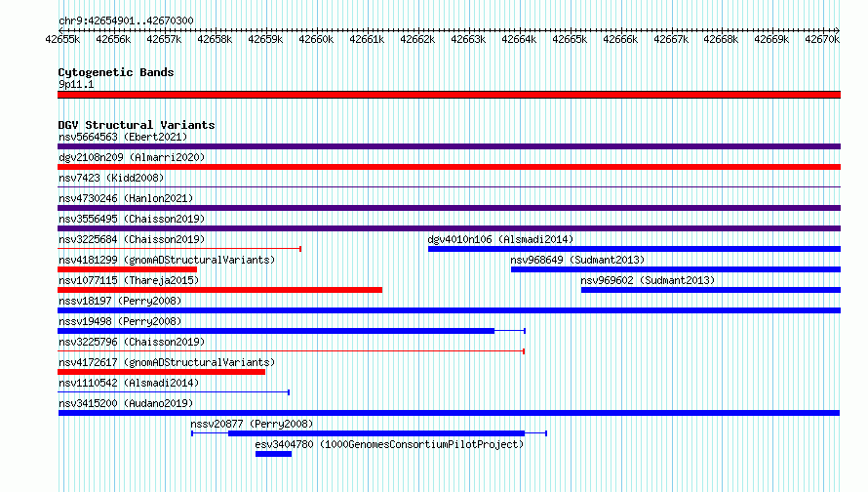Click the 42665k ruler tick label
The width and height of the screenshot is (868, 492).
pos(570,39)
